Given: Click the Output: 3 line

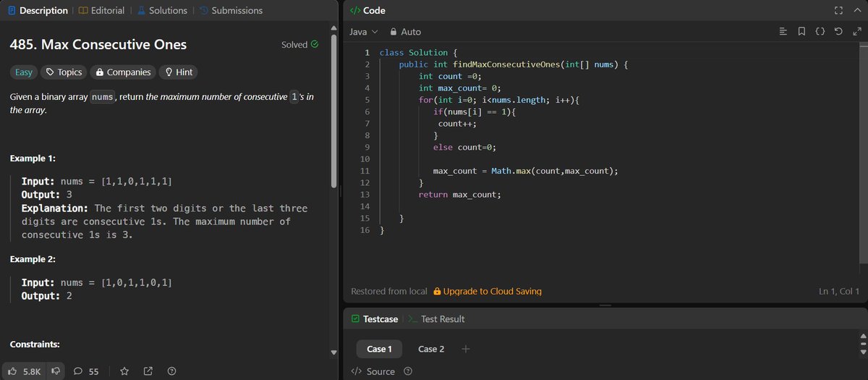Looking at the screenshot, I should coord(47,195).
